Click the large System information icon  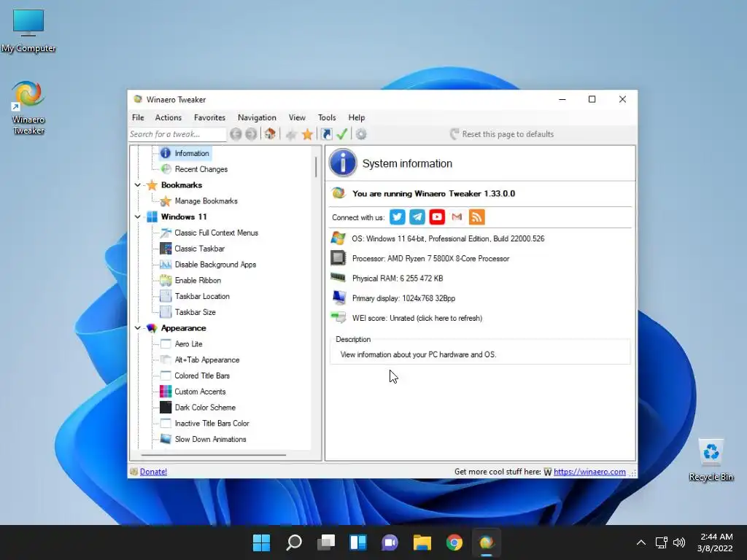tap(343, 163)
